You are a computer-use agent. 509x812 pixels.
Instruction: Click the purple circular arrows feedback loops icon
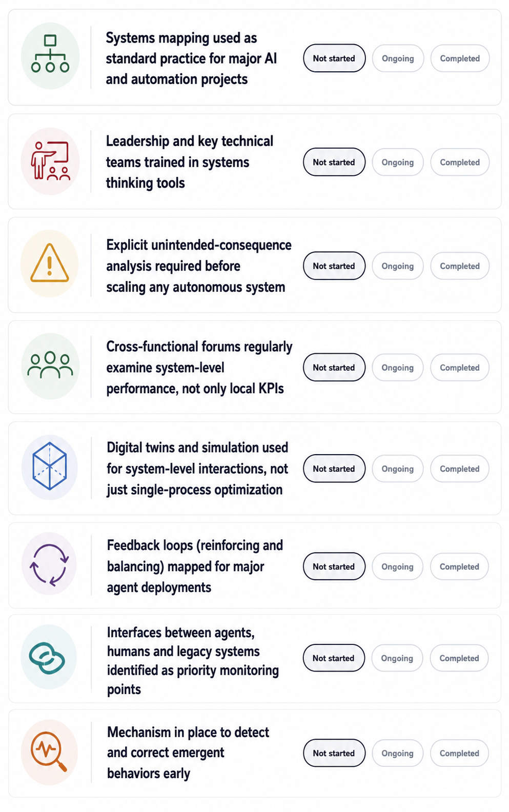49,564
